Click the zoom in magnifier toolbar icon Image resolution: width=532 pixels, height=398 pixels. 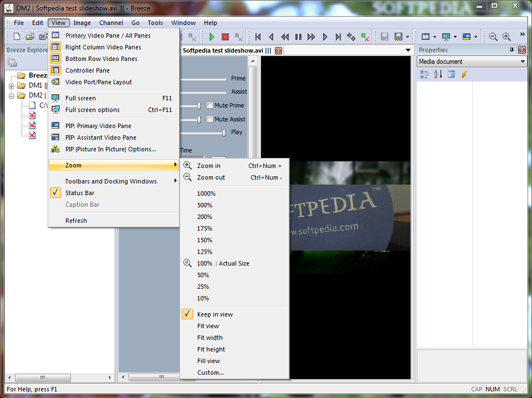coord(507,37)
